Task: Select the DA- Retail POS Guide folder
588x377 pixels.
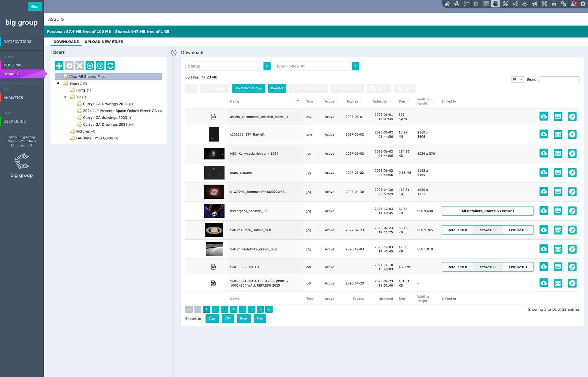Action: (x=95, y=138)
